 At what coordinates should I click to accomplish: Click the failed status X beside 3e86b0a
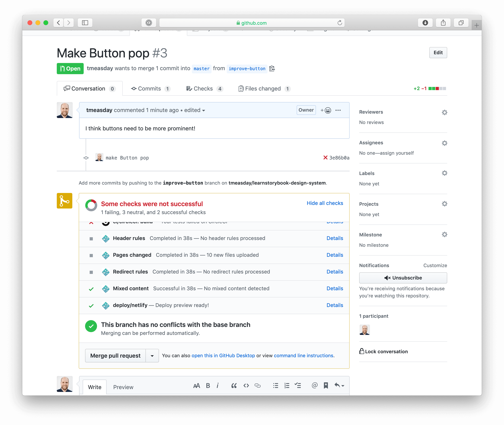coord(325,157)
